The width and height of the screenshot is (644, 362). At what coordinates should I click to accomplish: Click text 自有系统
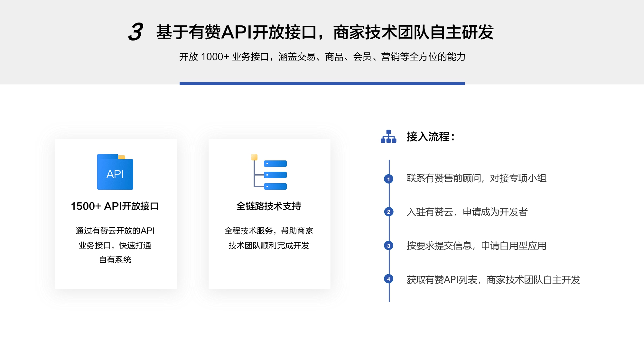[115, 259]
